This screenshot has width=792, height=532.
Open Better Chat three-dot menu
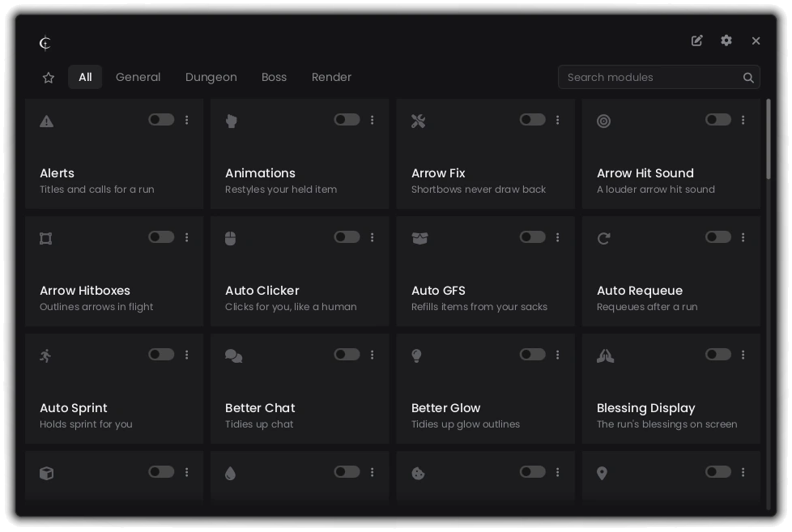373,355
